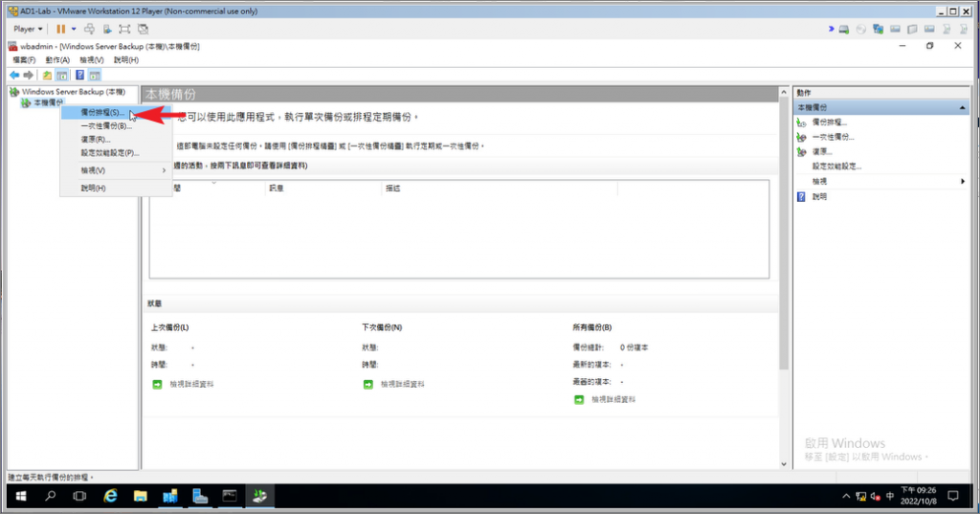This screenshot has height=514, width=980.
Task: Click the taskbar search magnifier icon
Action: coord(50,496)
